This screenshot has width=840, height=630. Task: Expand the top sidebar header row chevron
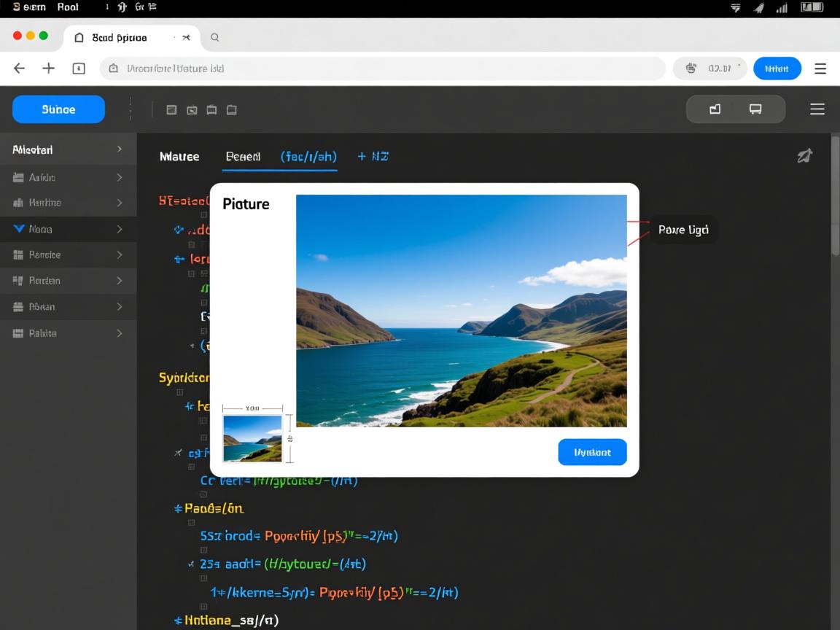pos(120,149)
